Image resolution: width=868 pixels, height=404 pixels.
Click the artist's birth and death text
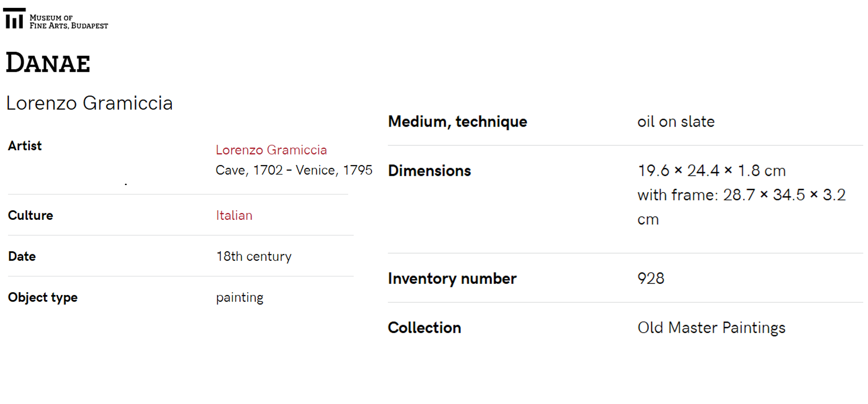(x=293, y=170)
